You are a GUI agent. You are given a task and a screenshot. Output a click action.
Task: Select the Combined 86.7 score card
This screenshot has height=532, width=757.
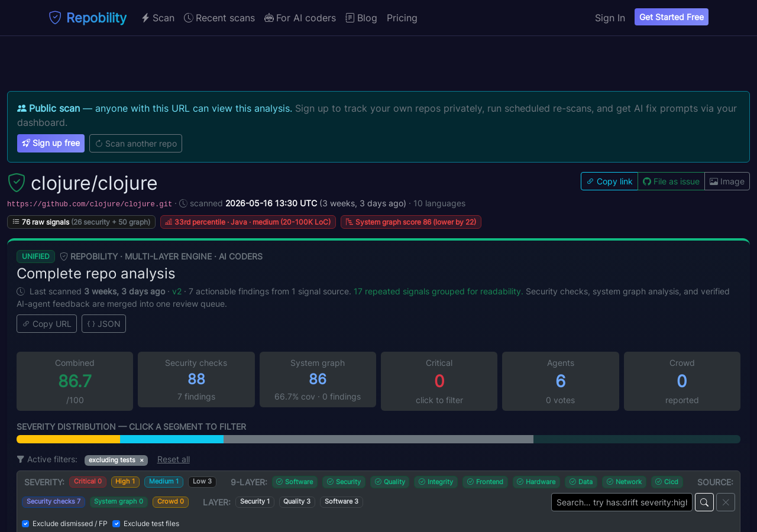tap(75, 381)
